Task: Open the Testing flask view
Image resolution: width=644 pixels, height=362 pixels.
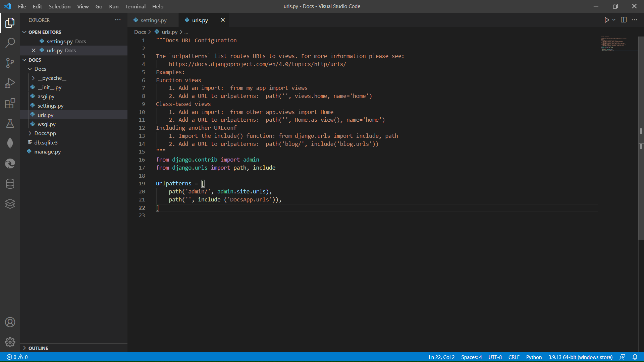Action: [x=10, y=123]
